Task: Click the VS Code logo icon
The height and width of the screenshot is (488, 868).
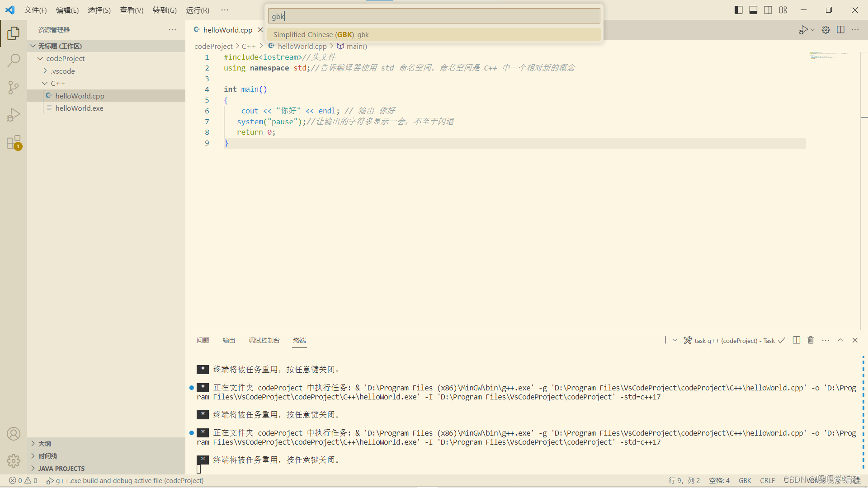Action: (x=10, y=10)
